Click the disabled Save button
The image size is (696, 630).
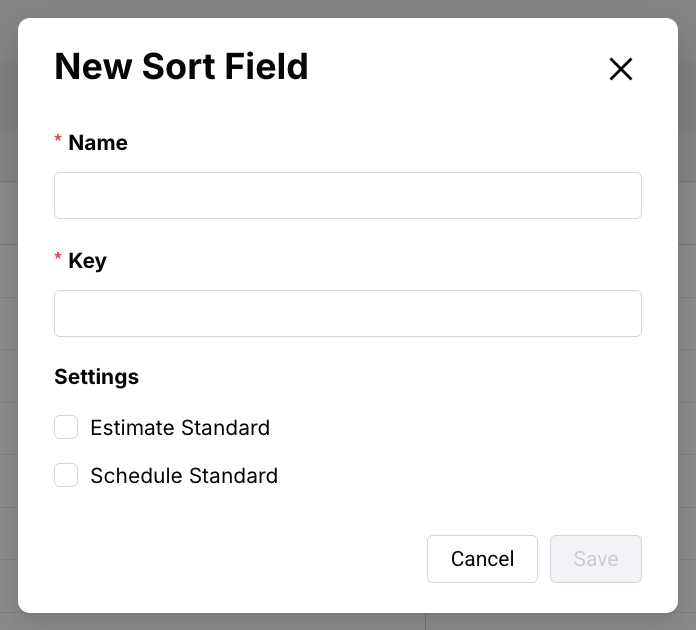[x=595, y=559]
